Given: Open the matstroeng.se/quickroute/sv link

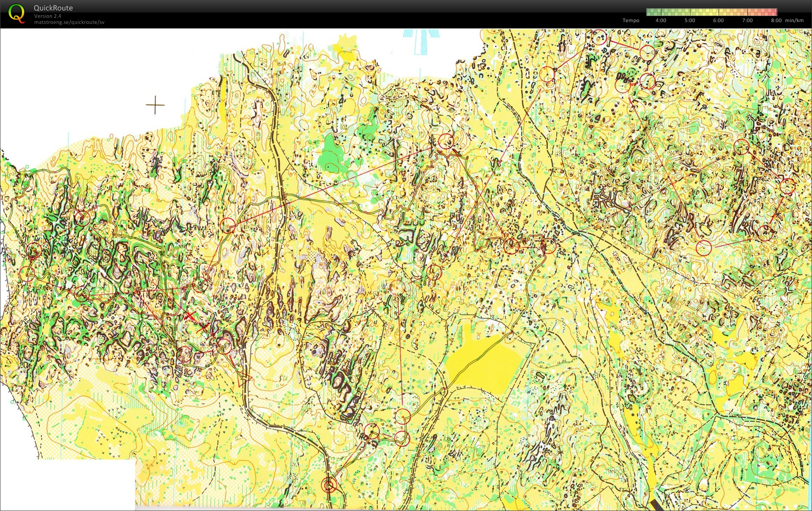Looking at the screenshot, I should coord(69,22).
